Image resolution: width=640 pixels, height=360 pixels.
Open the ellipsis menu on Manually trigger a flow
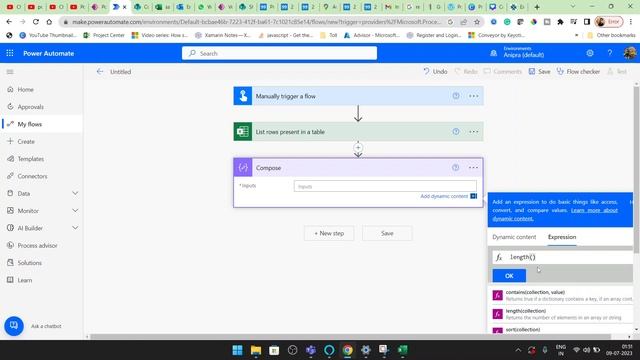pos(473,96)
